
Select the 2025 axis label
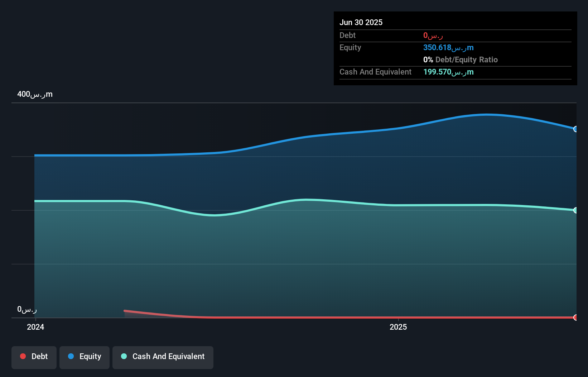(x=399, y=327)
